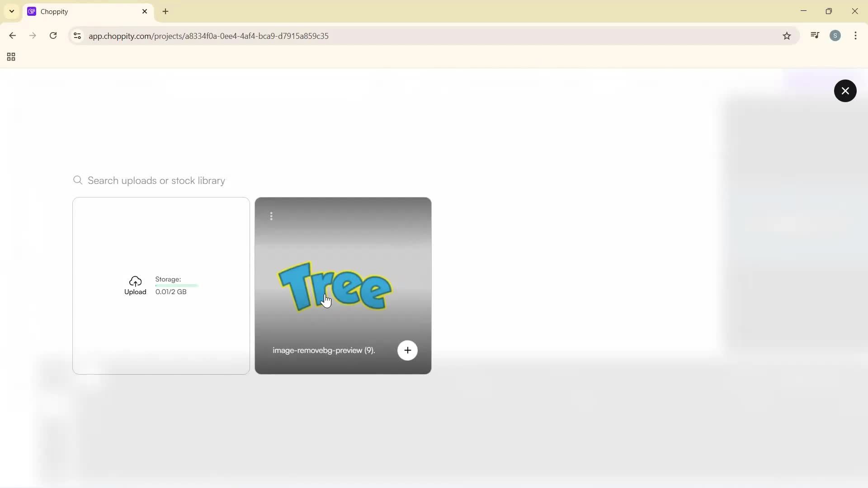This screenshot has height=488, width=868.
Task: Click the apps grid bookmark icon
Action: (11, 57)
